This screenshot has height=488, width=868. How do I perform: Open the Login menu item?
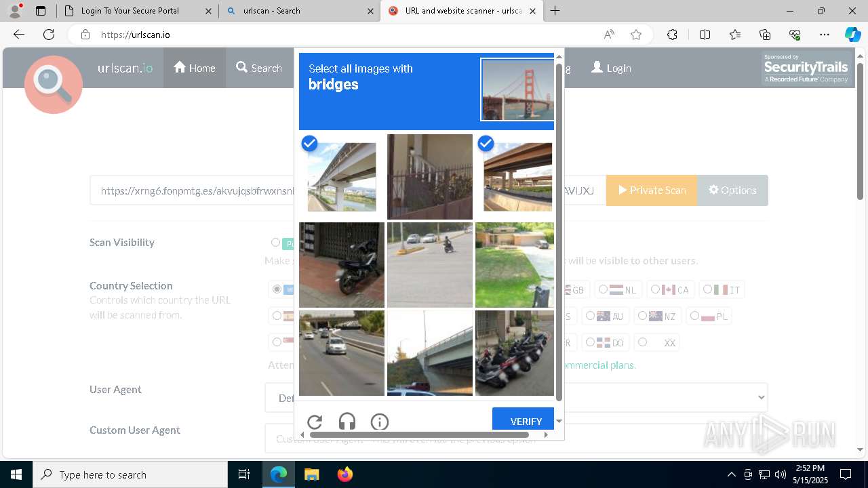pos(611,68)
